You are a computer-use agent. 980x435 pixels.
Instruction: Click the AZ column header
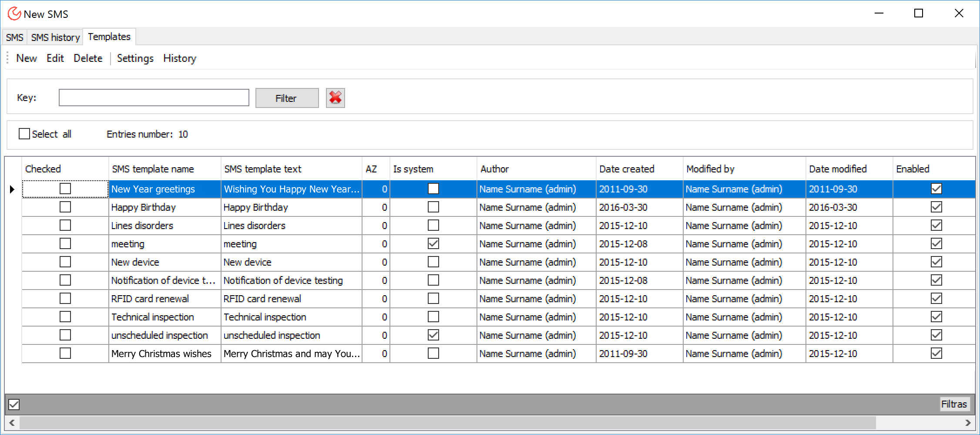376,169
